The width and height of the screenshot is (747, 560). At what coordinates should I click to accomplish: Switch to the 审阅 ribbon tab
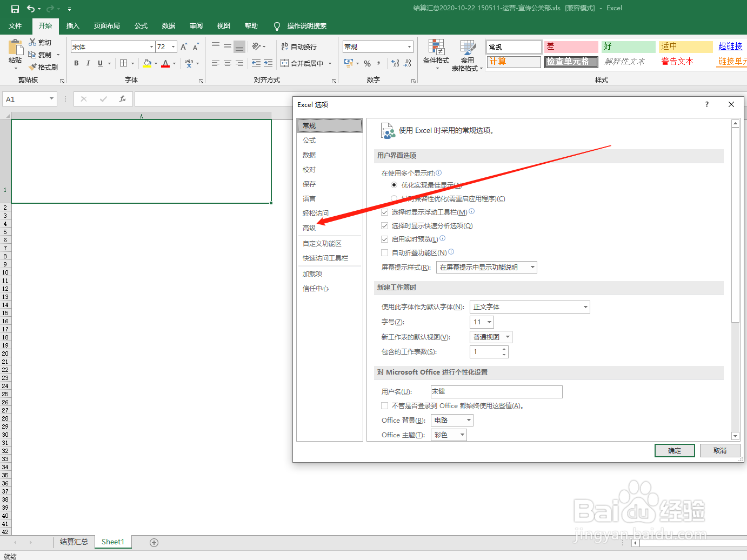coord(196,26)
